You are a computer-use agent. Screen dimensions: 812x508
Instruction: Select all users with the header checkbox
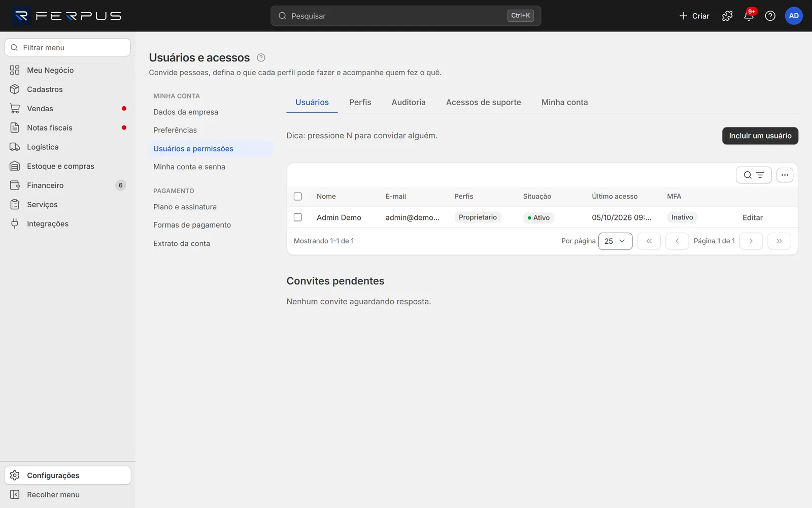(298, 197)
